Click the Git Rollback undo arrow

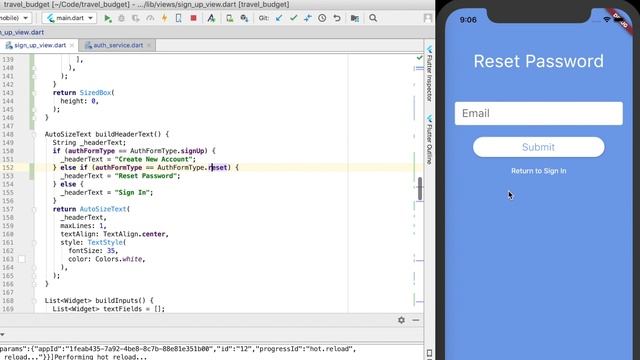tap(337, 18)
